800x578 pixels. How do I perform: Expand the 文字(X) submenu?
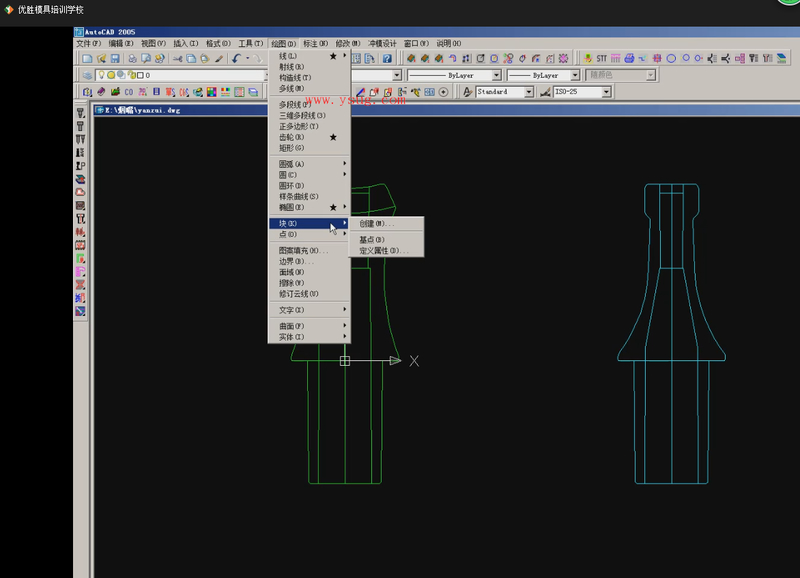pyautogui.click(x=310, y=310)
